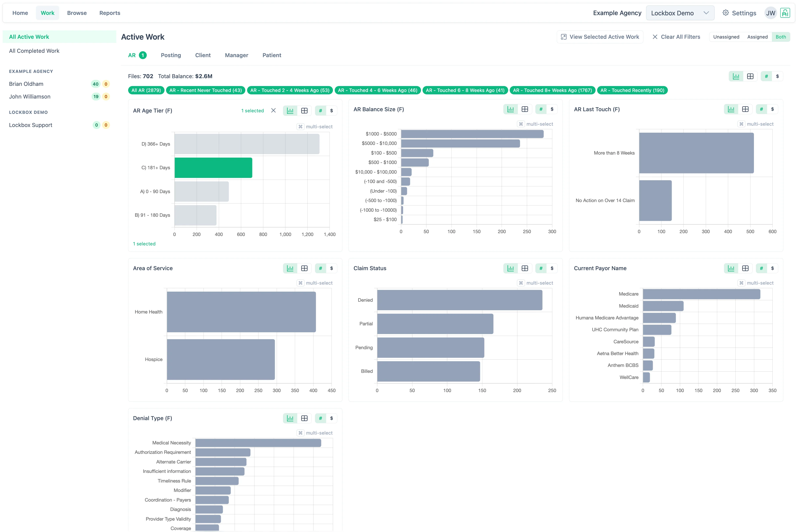Toggle AR Last Touch to dollar amounts
The width and height of the screenshot is (796, 532).
coord(773,109)
